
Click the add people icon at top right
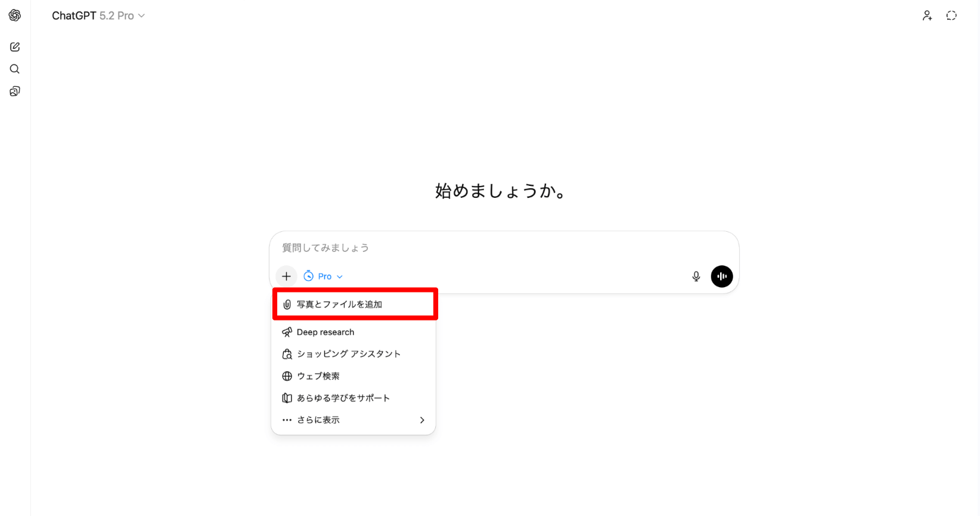(x=927, y=15)
